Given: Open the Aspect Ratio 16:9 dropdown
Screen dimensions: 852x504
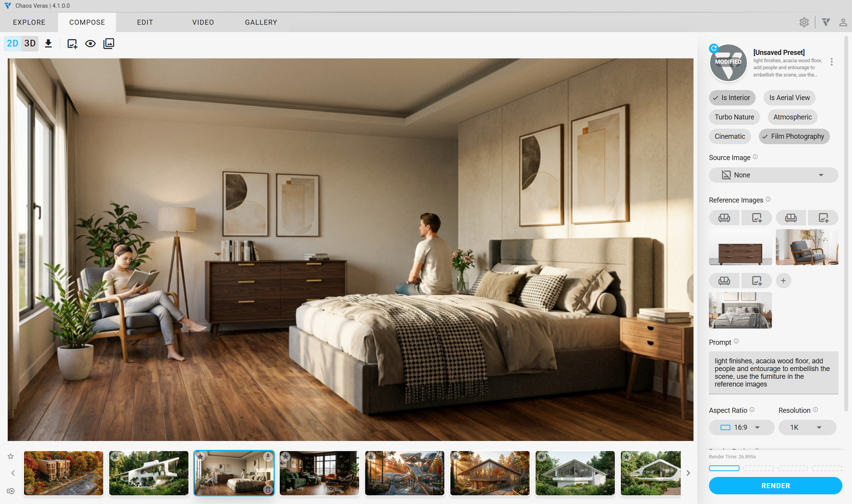Looking at the screenshot, I should (x=741, y=427).
